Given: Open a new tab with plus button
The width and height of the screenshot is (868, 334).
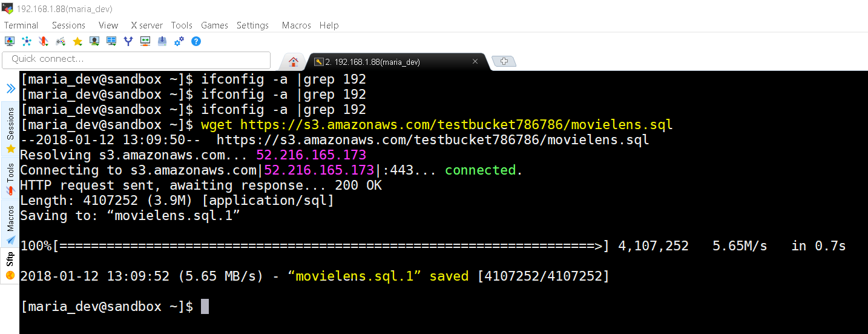Looking at the screenshot, I should [x=504, y=61].
